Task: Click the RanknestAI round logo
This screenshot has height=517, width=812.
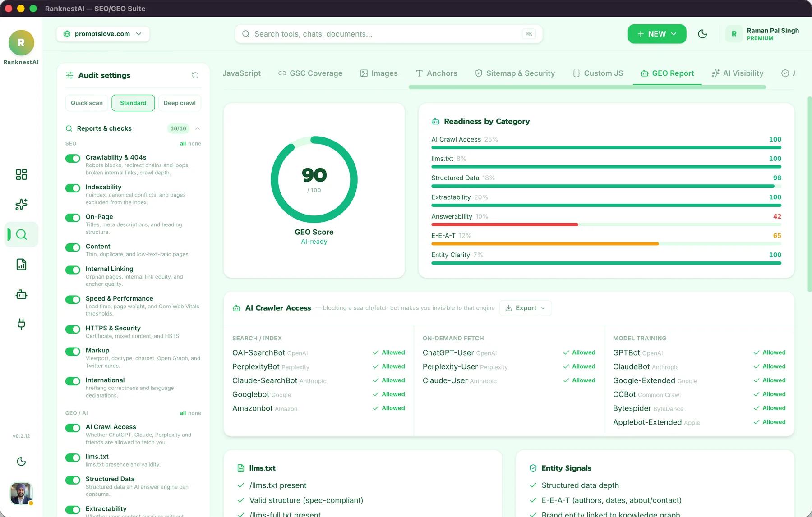Action: point(21,43)
